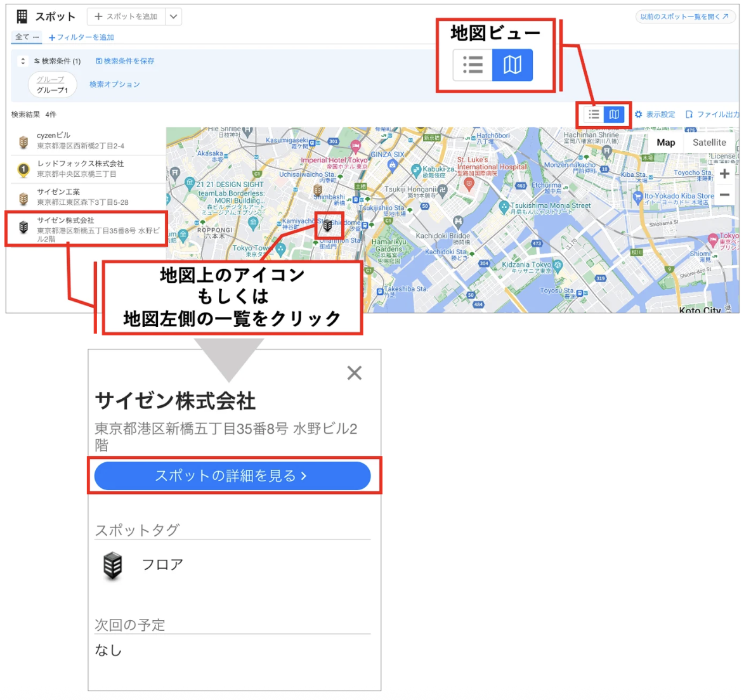This screenshot has width=751, height=700.
Task: Click the dark building marker on the map
Action: tap(327, 224)
